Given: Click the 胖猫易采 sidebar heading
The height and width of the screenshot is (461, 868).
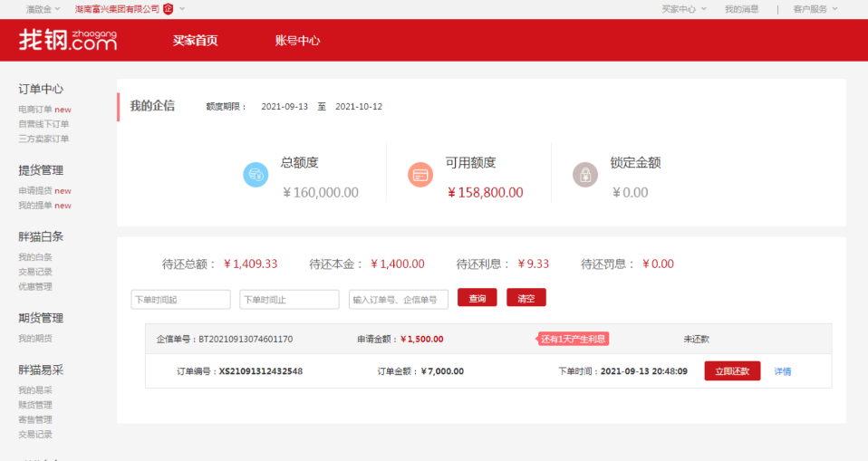Looking at the screenshot, I should [41, 370].
